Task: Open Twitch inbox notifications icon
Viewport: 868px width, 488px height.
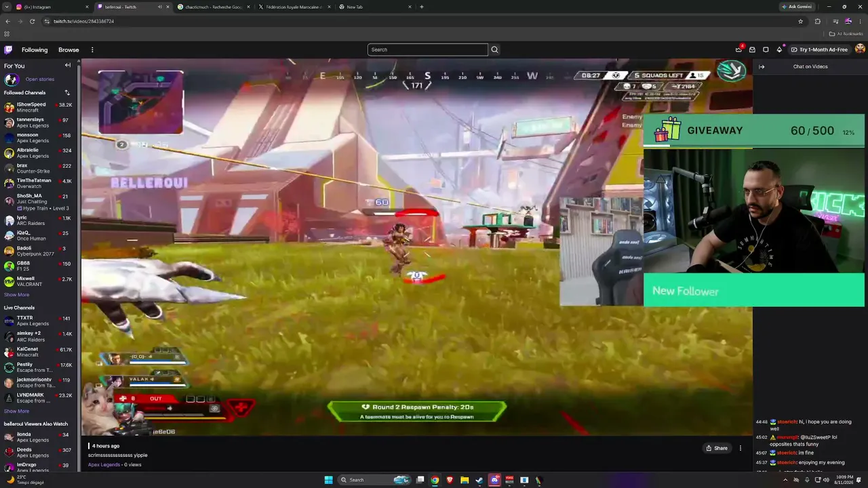Action: (x=752, y=49)
